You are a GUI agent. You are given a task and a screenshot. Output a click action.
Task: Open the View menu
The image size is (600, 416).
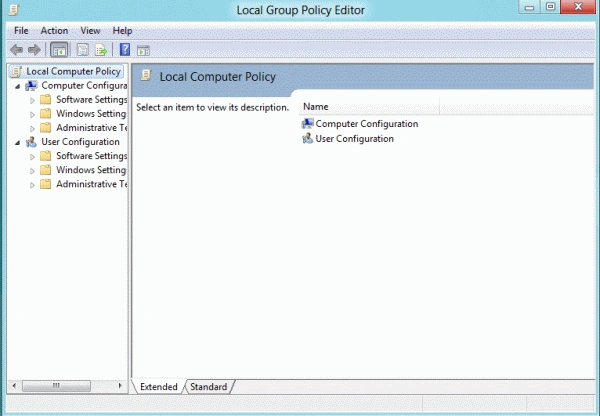coord(90,31)
